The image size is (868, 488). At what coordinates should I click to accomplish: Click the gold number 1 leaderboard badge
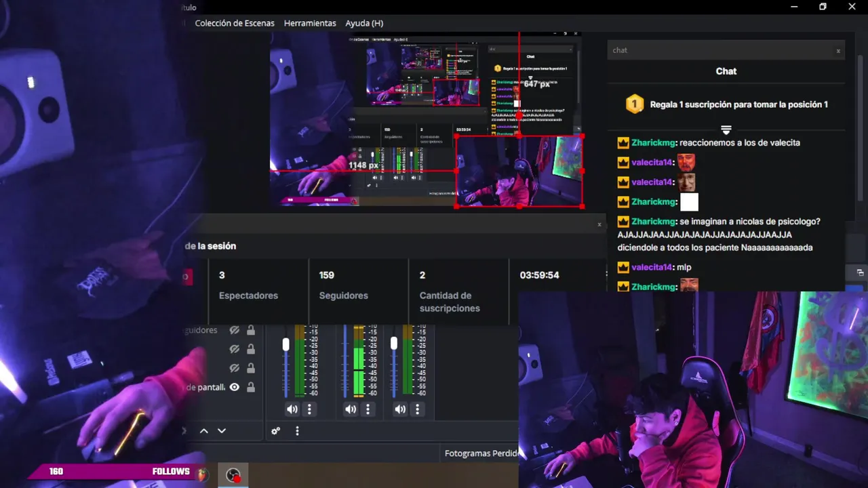point(634,104)
